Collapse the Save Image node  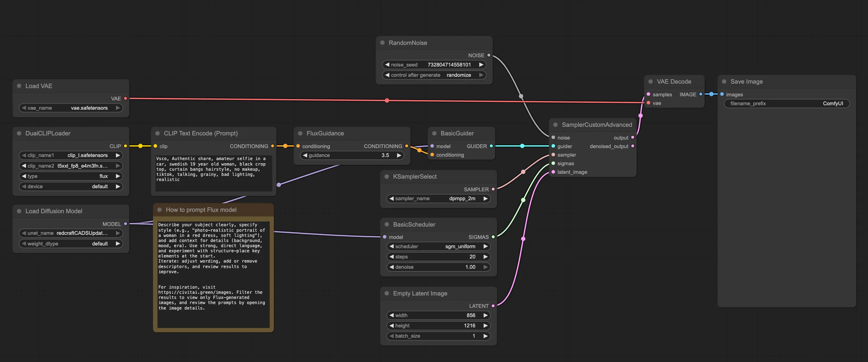pyautogui.click(x=724, y=82)
